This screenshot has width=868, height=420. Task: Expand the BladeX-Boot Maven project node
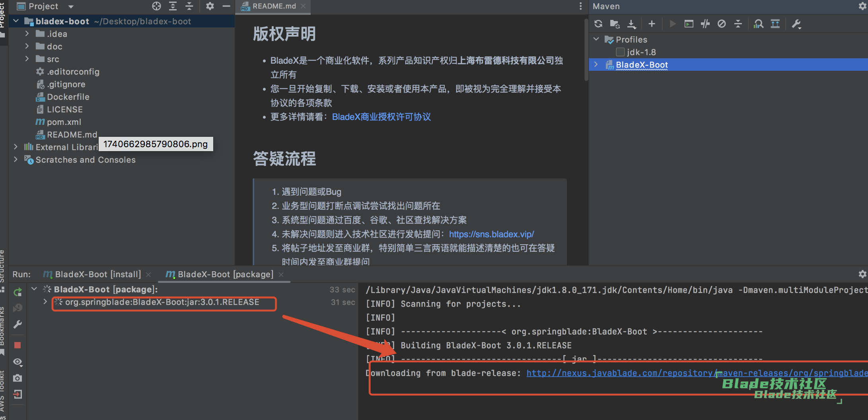[596, 64]
